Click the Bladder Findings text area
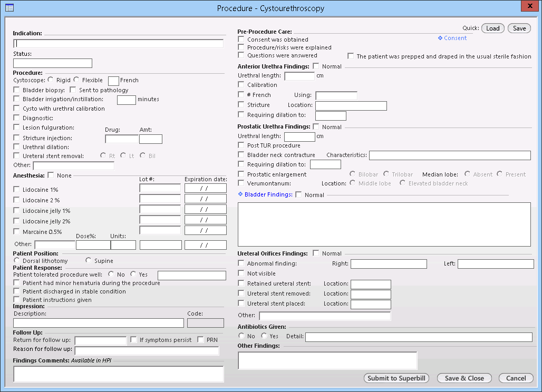Viewport: 542px width, 392px height. [x=384, y=224]
